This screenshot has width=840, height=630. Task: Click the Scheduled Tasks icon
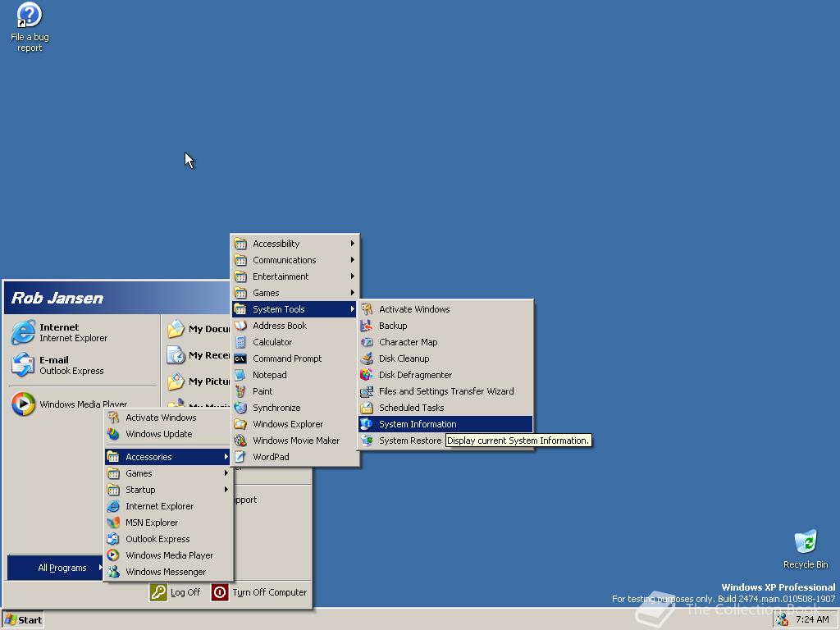tap(367, 408)
